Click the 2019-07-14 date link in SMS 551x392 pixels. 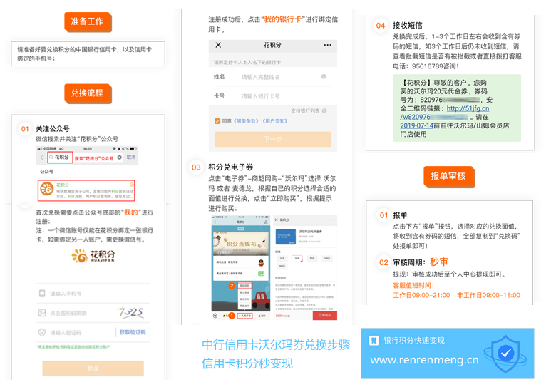pyautogui.click(x=416, y=125)
